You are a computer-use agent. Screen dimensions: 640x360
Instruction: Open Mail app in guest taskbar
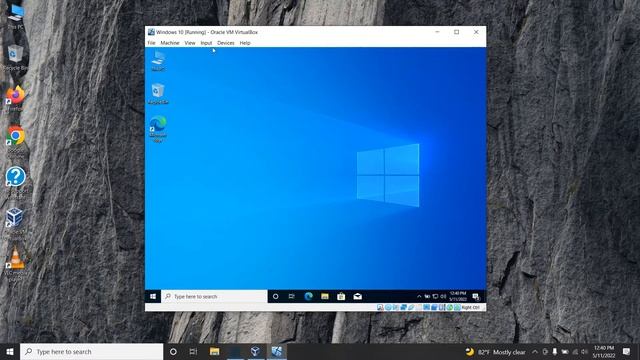pos(358,296)
